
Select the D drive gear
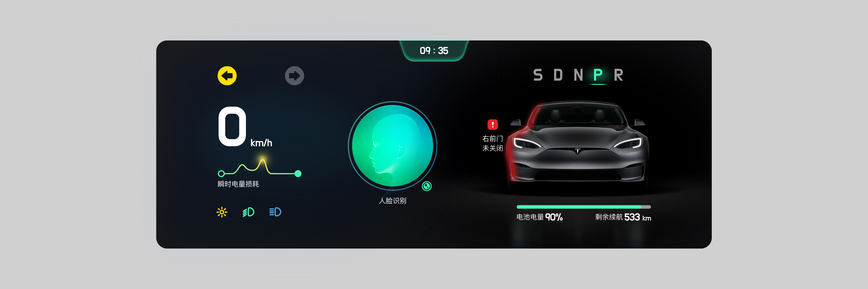558,75
